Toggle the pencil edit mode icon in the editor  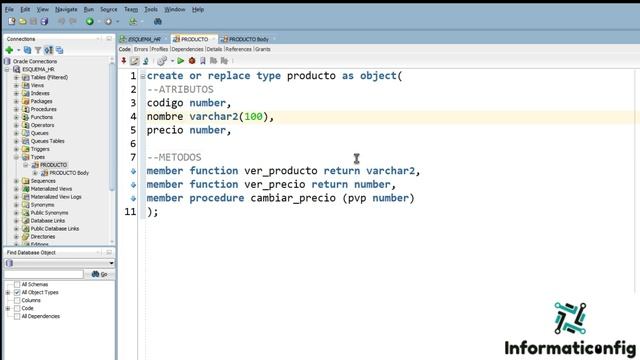(134, 61)
